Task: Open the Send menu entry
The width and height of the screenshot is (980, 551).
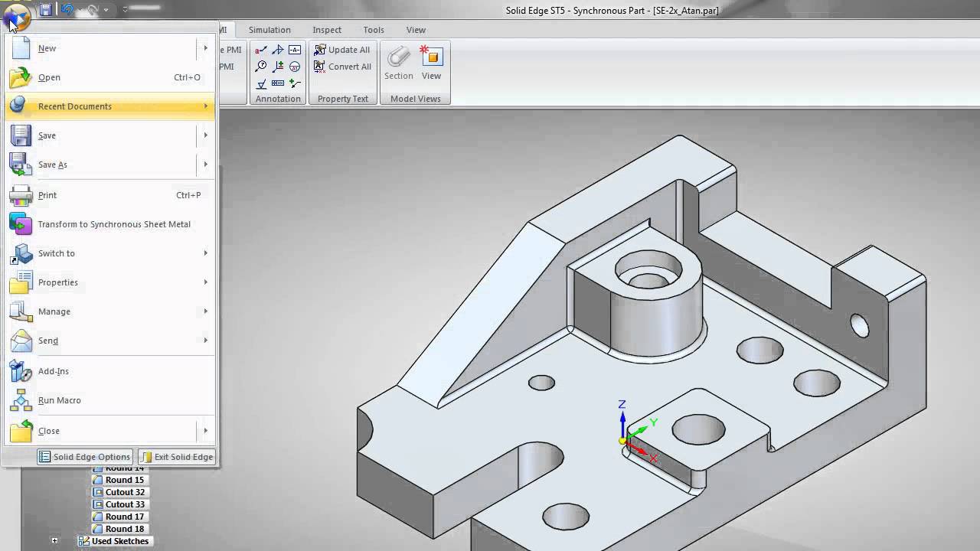Action: [x=110, y=341]
